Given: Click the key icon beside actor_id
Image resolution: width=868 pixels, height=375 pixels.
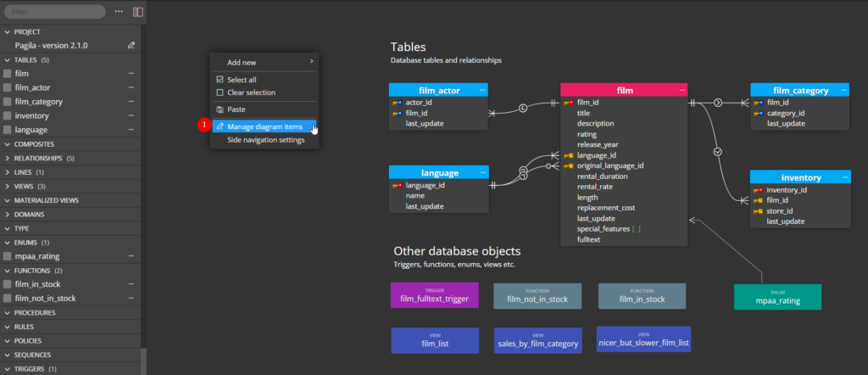Looking at the screenshot, I should point(397,103).
